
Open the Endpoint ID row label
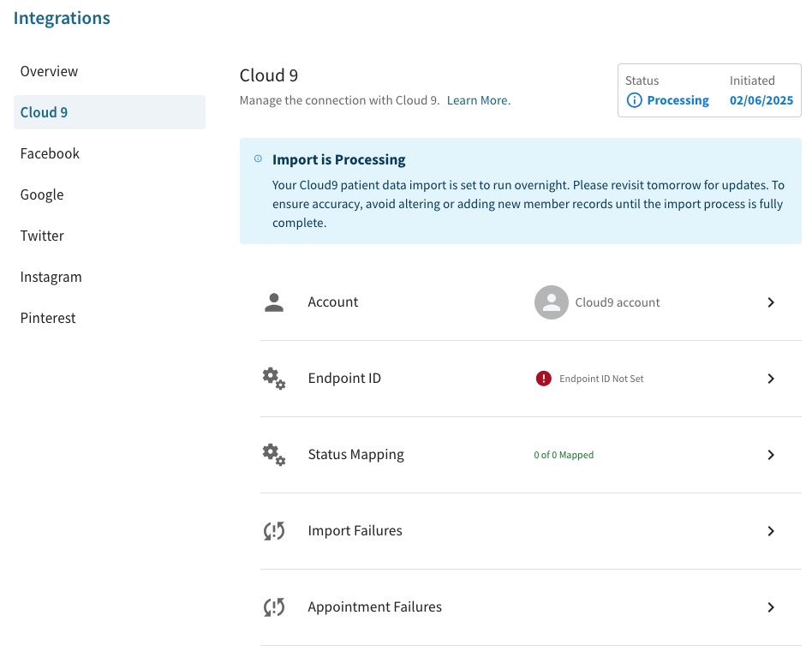(x=344, y=379)
